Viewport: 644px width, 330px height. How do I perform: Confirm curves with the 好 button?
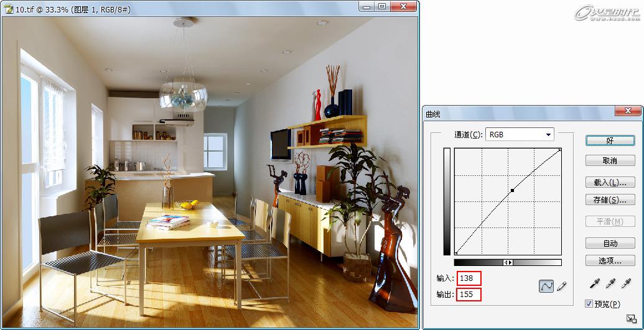pyautogui.click(x=610, y=140)
